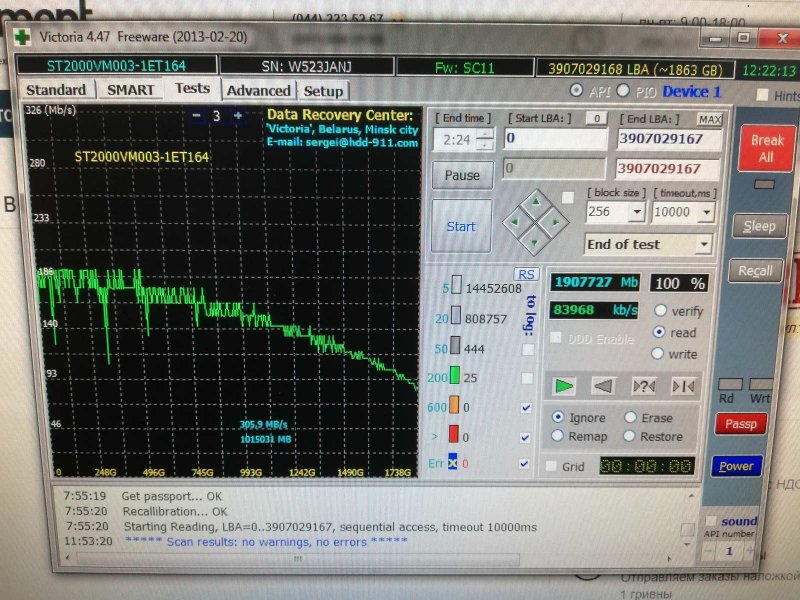Screen dimensions: 800x600
Task: Open the End of test dropdown
Action: pyautogui.click(x=704, y=244)
